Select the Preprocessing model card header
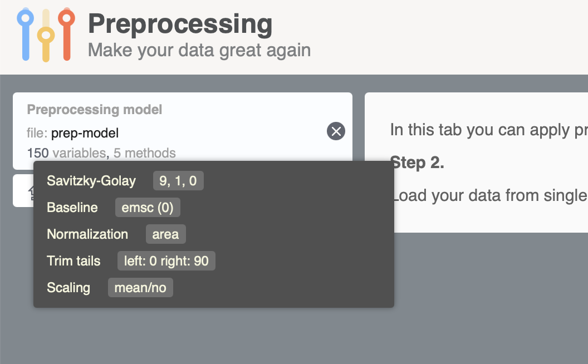The height and width of the screenshot is (364, 588). click(94, 109)
